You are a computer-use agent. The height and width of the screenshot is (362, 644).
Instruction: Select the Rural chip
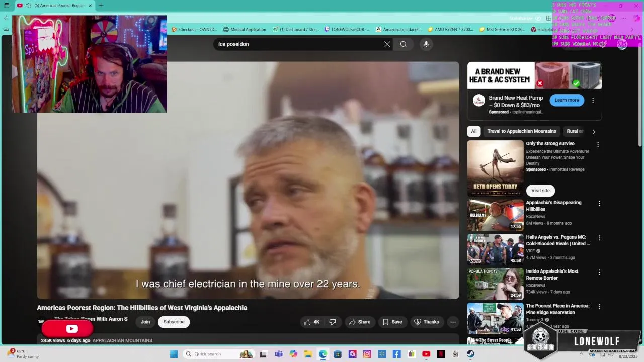point(575,131)
